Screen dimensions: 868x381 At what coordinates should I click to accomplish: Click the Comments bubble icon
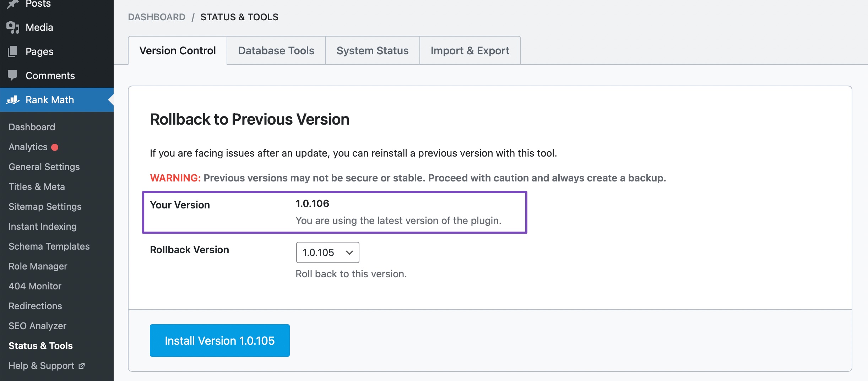12,75
